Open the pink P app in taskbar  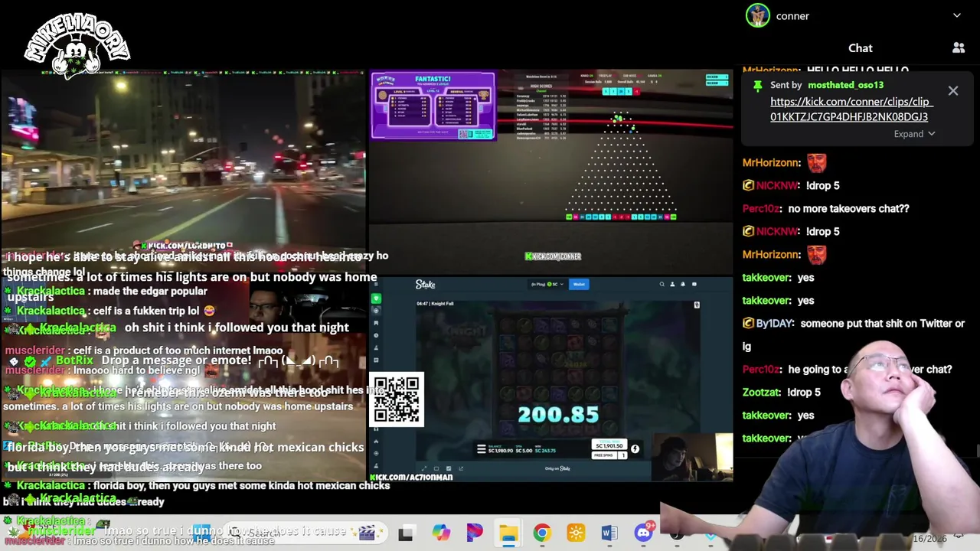(474, 533)
